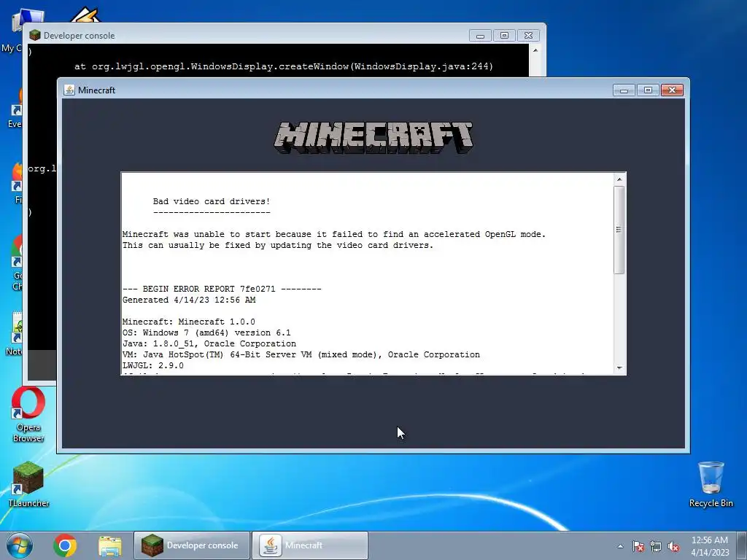
Task: Click the 'Generated 4/14/23 12:56 AM' line
Action: click(x=189, y=300)
